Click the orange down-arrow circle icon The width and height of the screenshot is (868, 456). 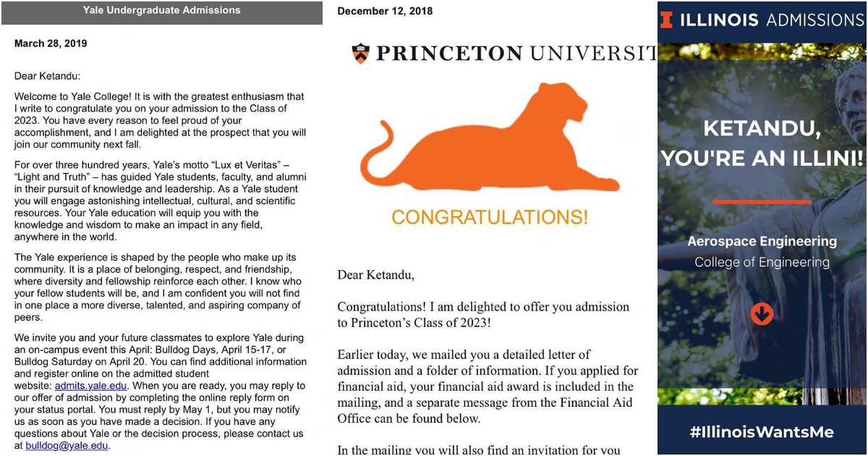click(762, 313)
